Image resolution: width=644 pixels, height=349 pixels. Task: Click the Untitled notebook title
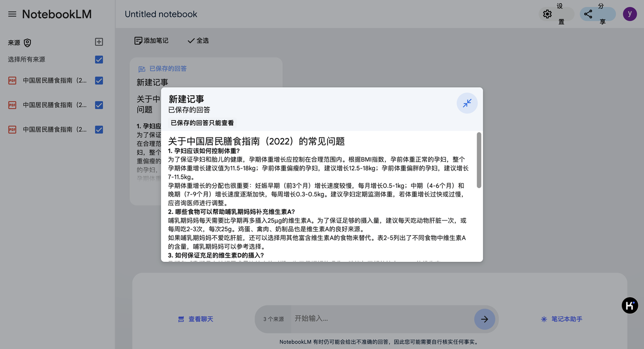[161, 14]
